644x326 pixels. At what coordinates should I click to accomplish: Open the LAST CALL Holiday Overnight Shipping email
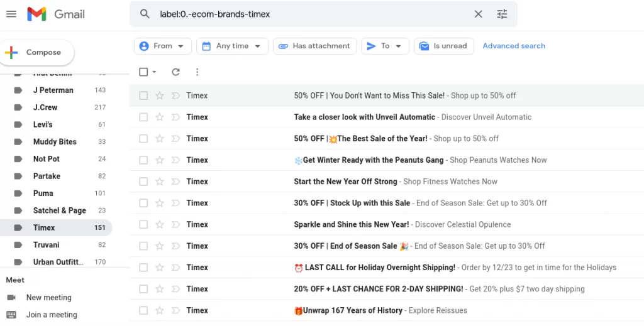point(387,268)
